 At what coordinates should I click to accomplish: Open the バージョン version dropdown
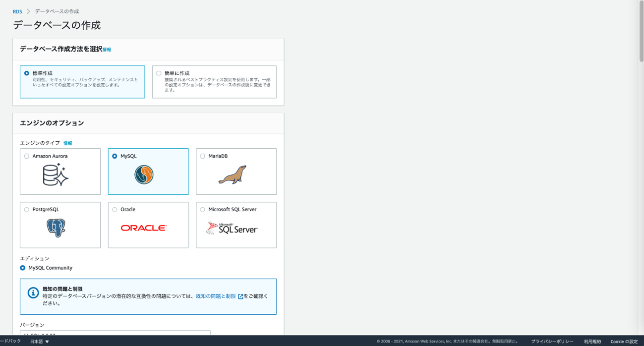(x=115, y=333)
